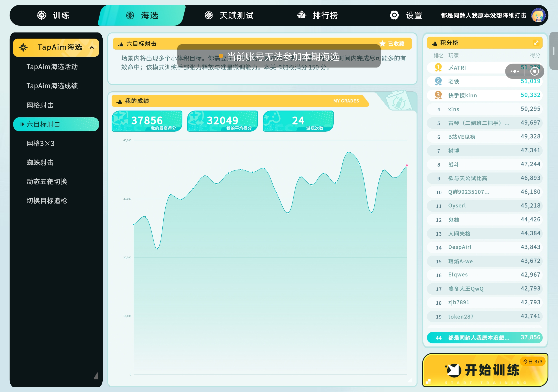Select 切换目标追枪 in the sidebar

[47, 201]
